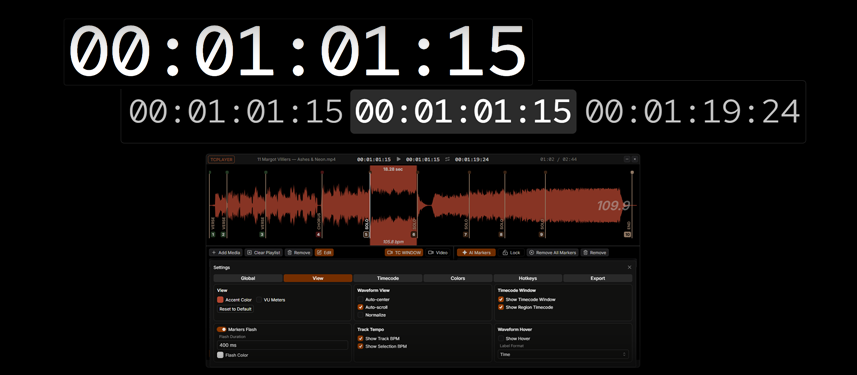Click the Flash Duration input field
This screenshot has width=857, height=375.
pyautogui.click(x=283, y=345)
